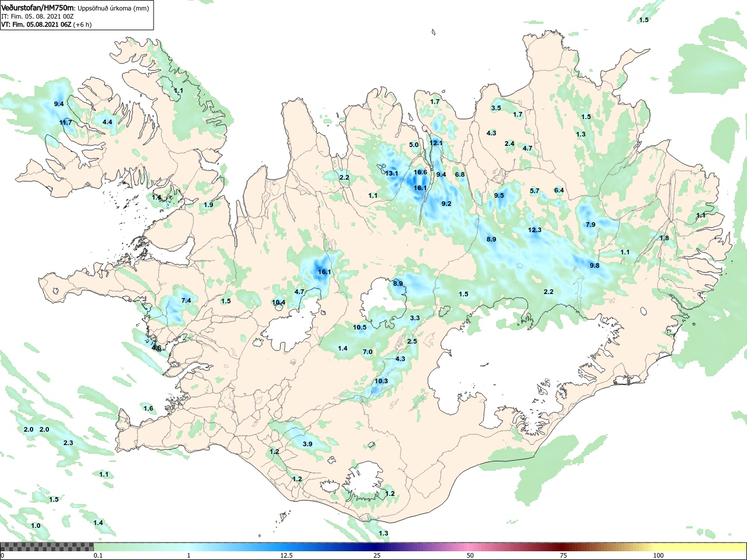This screenshot has height=560, width=747.
Task: Click the 50 tick on the color scale
Action: click(x=470, y=555)
